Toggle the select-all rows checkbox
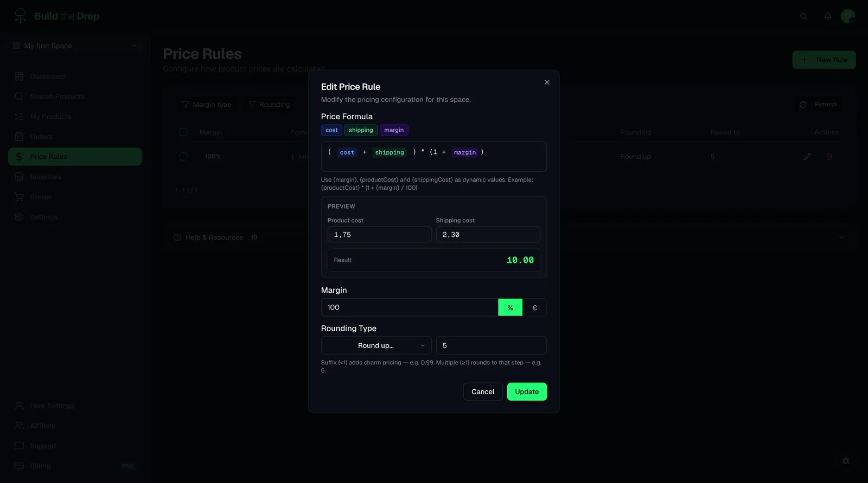Viewport: 868px width, 483px height. coord(183,132)
